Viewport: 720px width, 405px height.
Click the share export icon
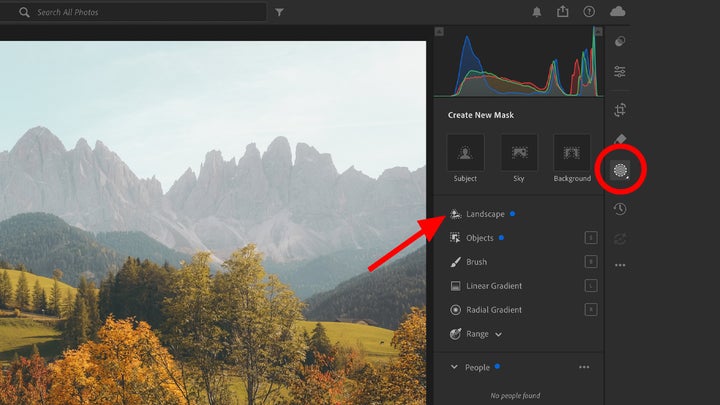[563, 12]
